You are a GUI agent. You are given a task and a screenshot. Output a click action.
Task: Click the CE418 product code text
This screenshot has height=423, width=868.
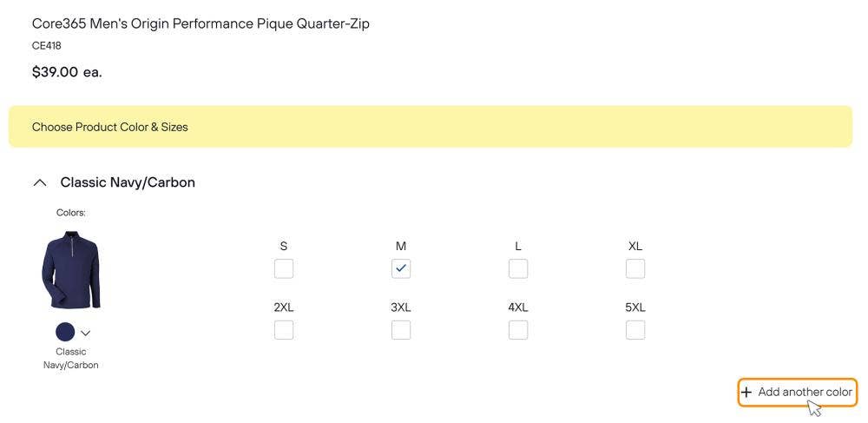(x=47, y=46)
